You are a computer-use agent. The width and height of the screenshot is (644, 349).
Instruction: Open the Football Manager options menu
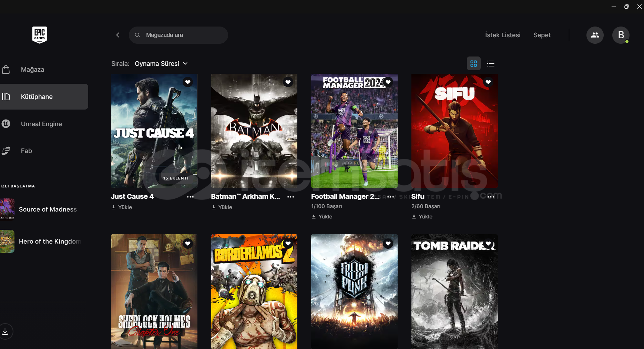click(391, 197)
